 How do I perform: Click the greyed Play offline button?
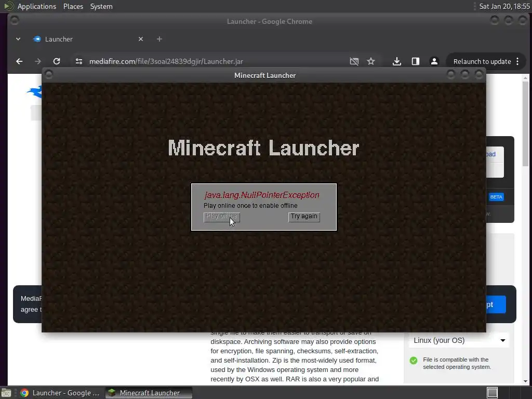click(221, 217)
